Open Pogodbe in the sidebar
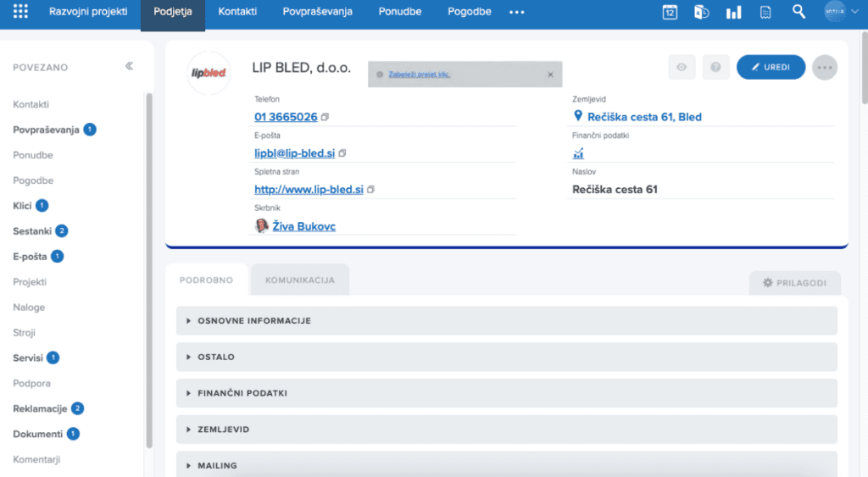The image size is (868, 477). coord(33,180)
